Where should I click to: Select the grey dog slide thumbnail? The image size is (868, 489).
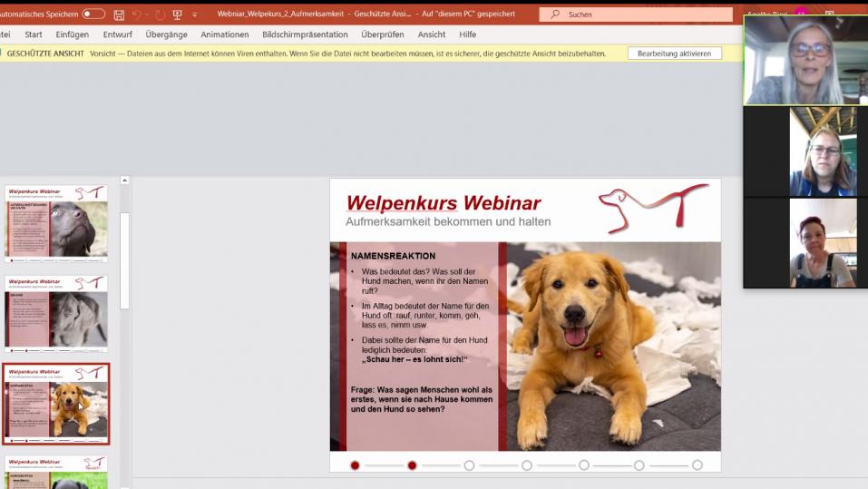point(56,314)
